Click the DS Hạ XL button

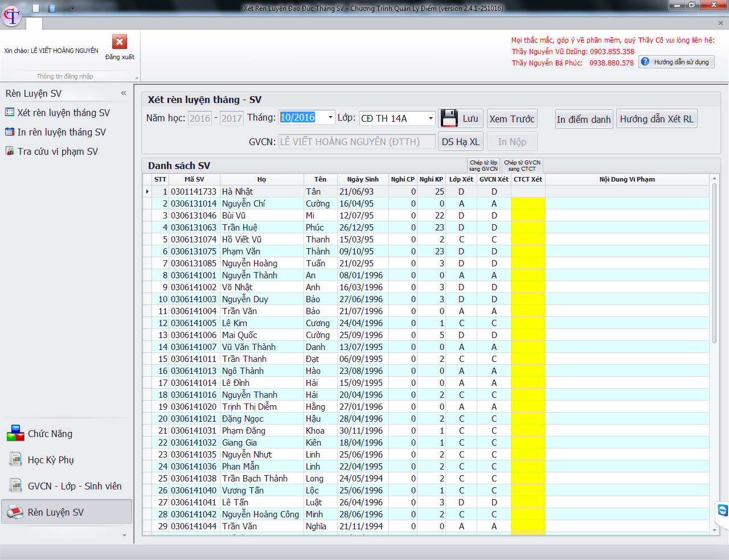(461, 142)
